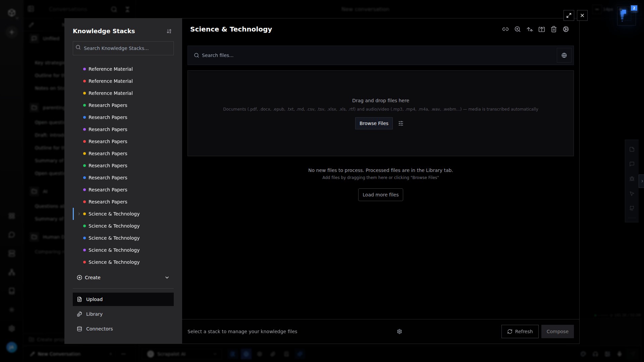644x362 pixels.
Task: Click Load more files button
Action: pos(381,195)
